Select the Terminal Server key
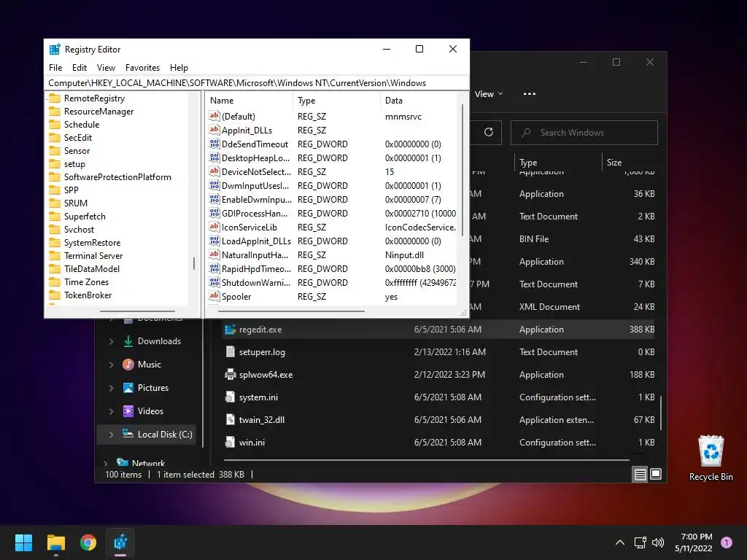This screenshot has height=560, width=747. (93, 256)
